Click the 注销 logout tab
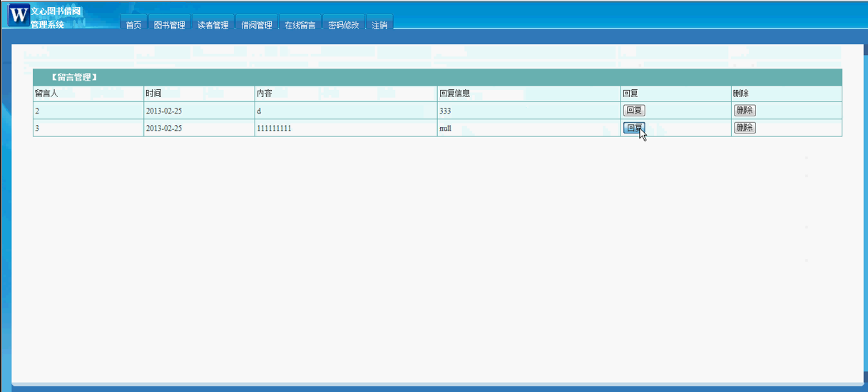Viewport: 868px width, 392px height. tap(379, 24)
